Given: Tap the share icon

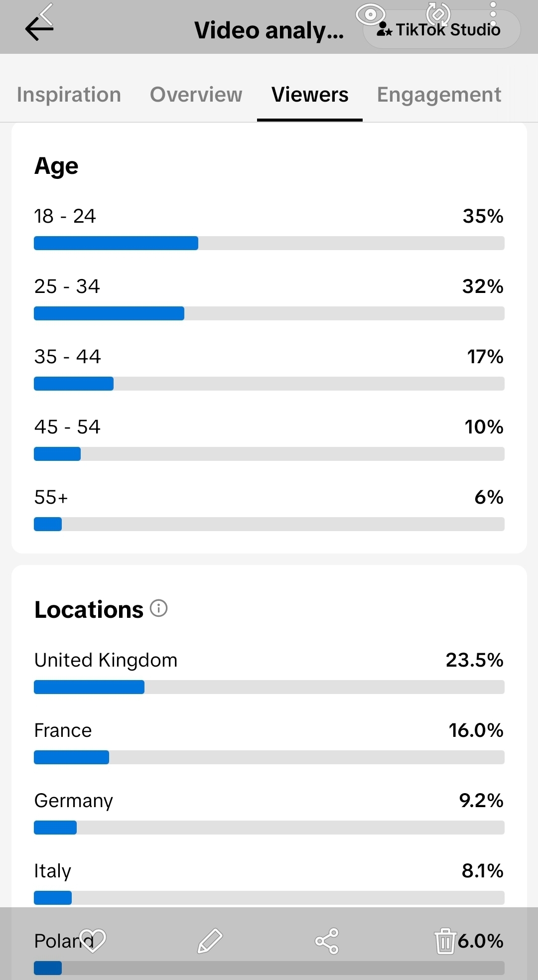Looking at the screenshot, I should point(327,941).
